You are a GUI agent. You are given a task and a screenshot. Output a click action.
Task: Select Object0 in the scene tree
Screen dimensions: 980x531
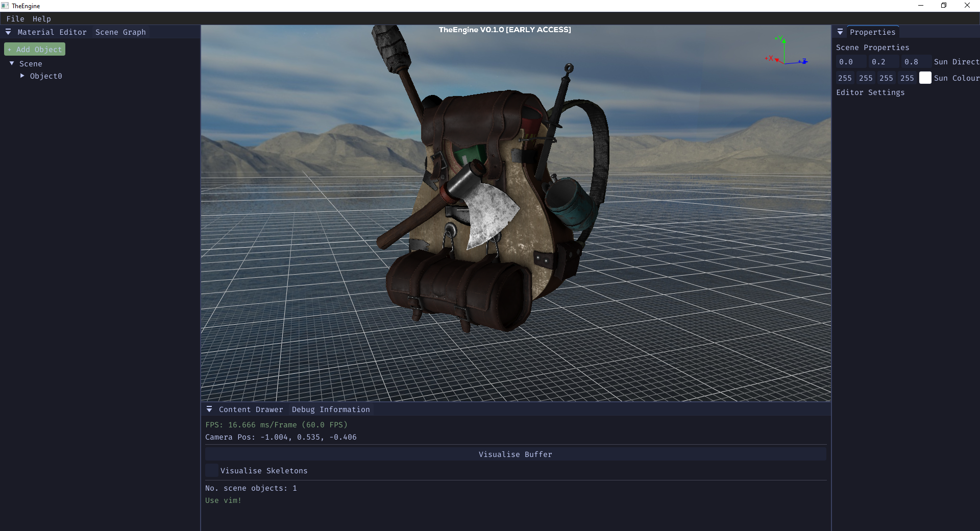46,76
